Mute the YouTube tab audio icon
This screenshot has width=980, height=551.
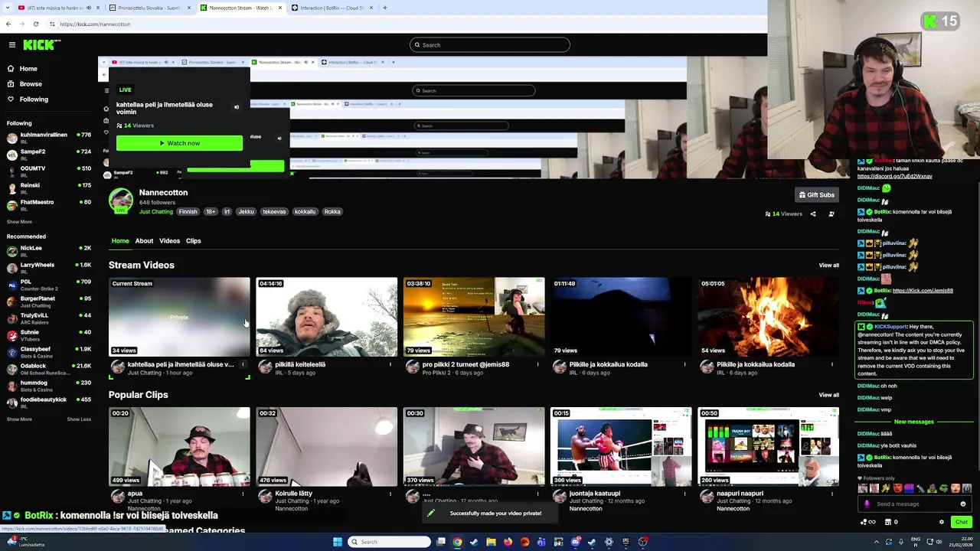(x=88, y=8)
